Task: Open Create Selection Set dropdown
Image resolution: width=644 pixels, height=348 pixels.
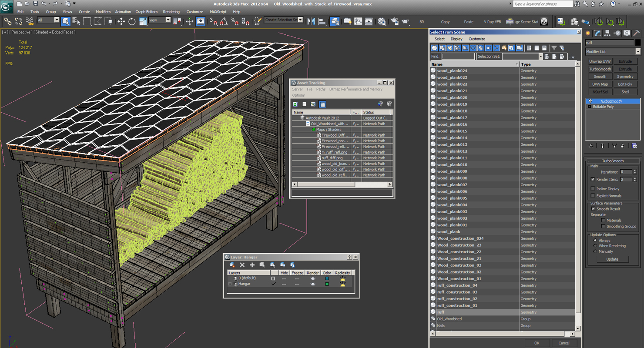Action: 284,20
